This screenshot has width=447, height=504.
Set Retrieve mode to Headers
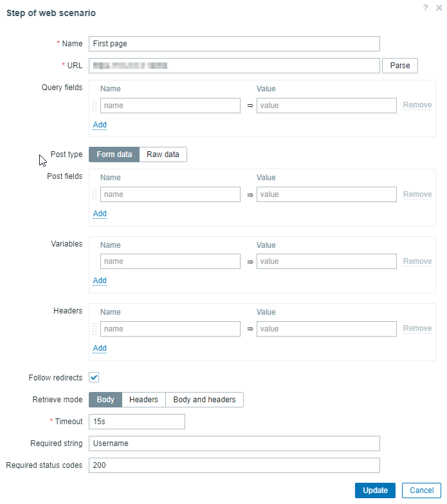[143, 400]
